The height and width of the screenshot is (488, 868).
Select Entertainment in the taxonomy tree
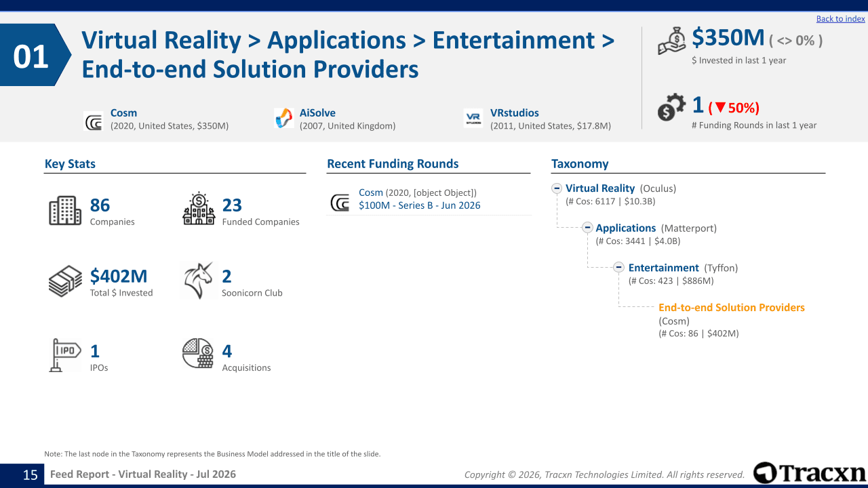click(x=664, y=268)
